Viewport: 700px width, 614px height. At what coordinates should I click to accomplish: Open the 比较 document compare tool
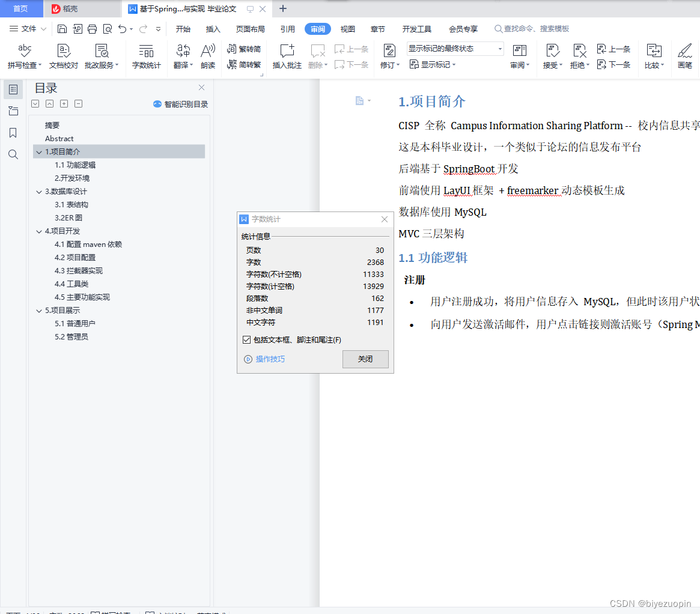(653, 56)
